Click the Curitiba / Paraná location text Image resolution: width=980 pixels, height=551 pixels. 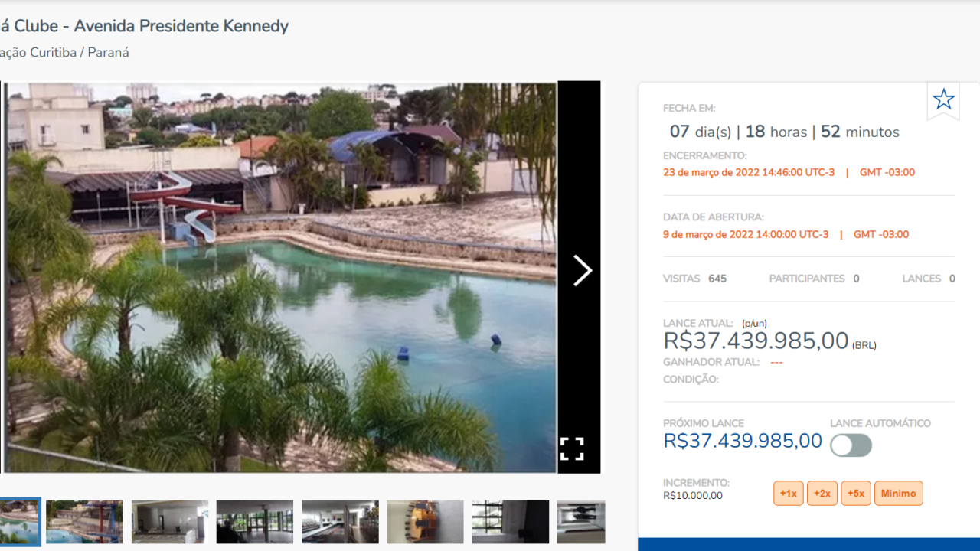[x=64, y=53]
